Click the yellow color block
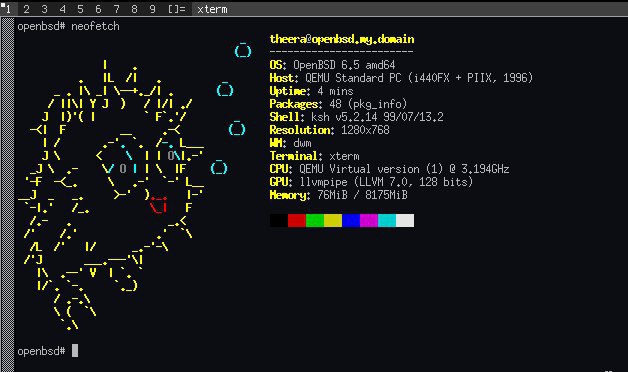Screen dimensions: 628x372 click(333, 220)
